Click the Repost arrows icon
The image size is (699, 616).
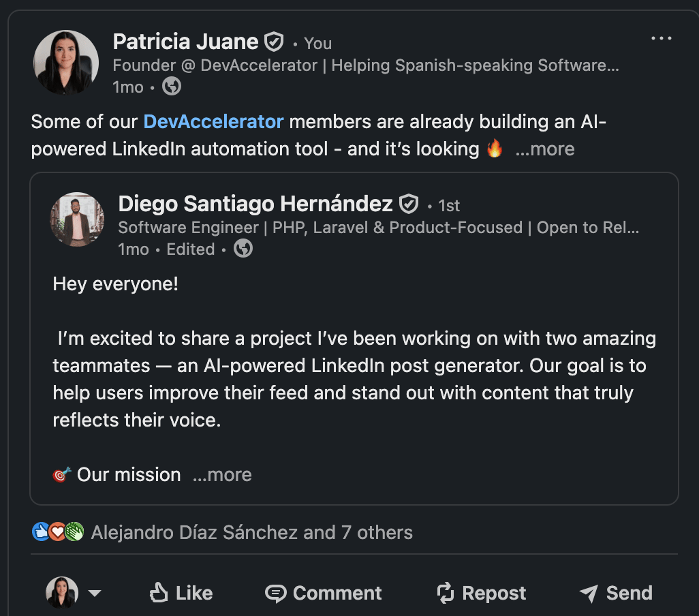(446, 593)
